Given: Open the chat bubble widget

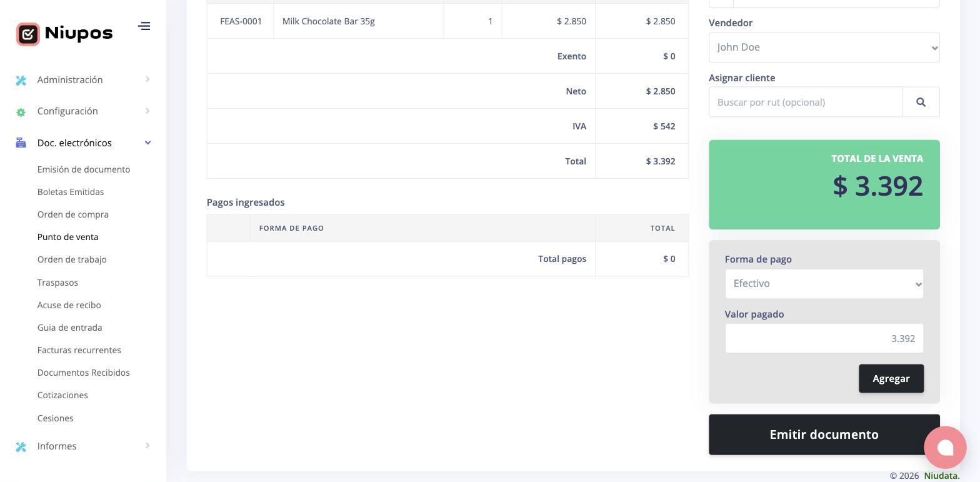Looking at the screenshot, I should point(945,448).
